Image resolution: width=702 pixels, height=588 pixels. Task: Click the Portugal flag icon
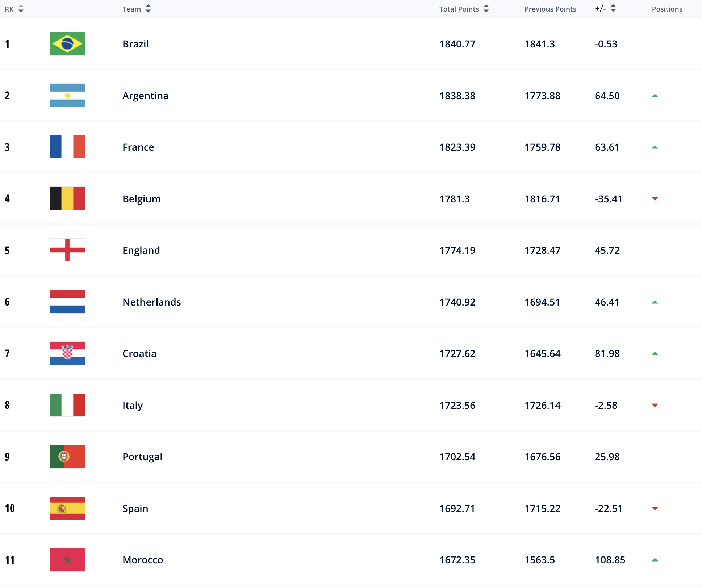(x=67, y=457)
